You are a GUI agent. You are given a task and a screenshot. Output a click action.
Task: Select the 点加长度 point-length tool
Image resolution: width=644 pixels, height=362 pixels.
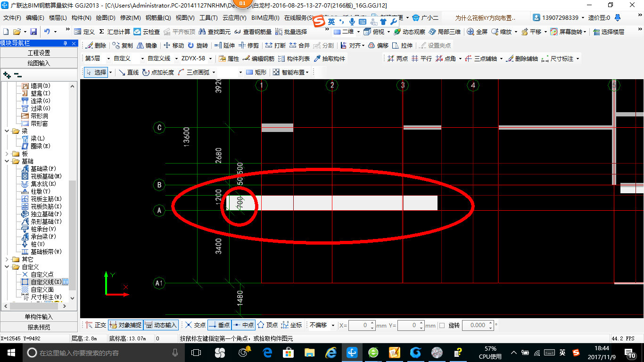point(158,73)
